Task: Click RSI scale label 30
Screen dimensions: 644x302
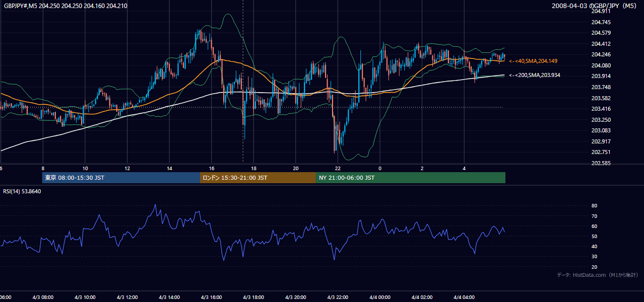Action: click(594, 257)
